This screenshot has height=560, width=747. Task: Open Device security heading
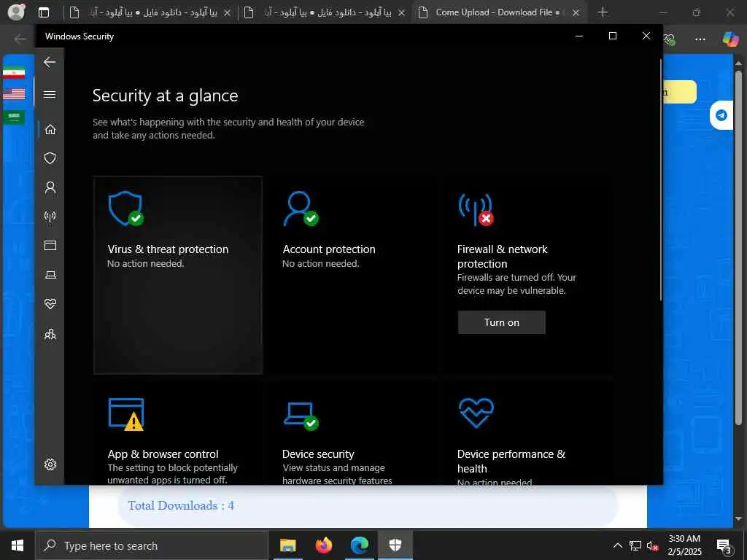pyautogui.click(x=318, y=454)
